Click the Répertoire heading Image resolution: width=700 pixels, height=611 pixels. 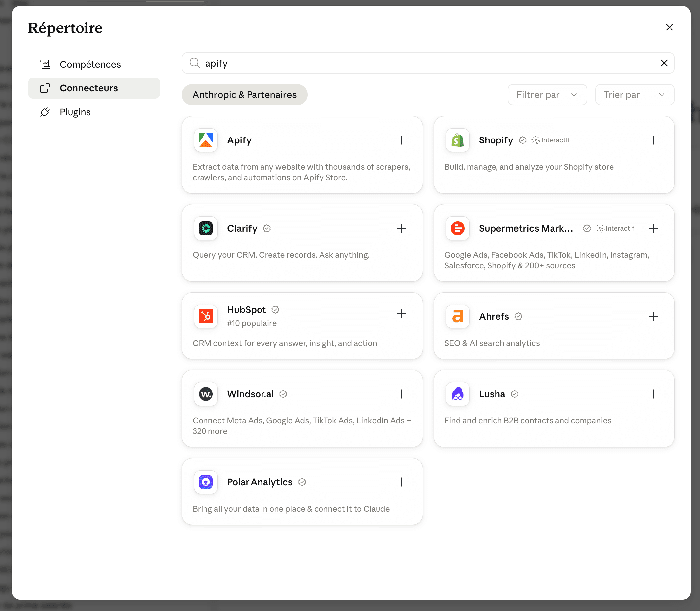pos(65,28)
